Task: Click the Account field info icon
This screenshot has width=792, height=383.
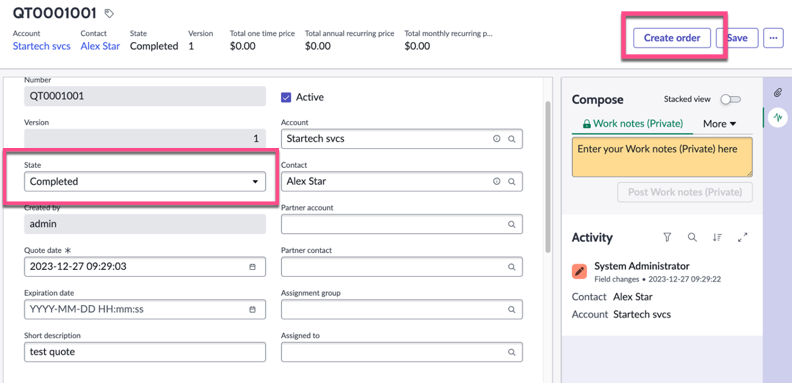Action: [497, 139]
